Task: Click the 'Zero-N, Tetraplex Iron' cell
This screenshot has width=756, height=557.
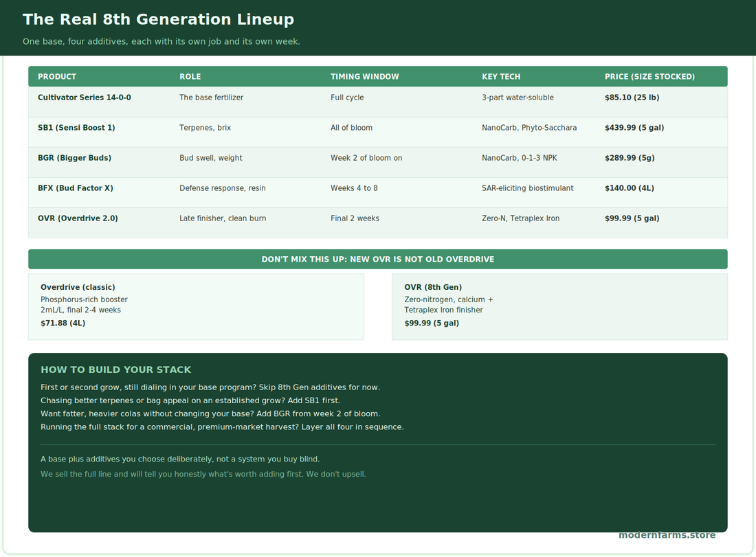Action: click(x=521, y=218)
